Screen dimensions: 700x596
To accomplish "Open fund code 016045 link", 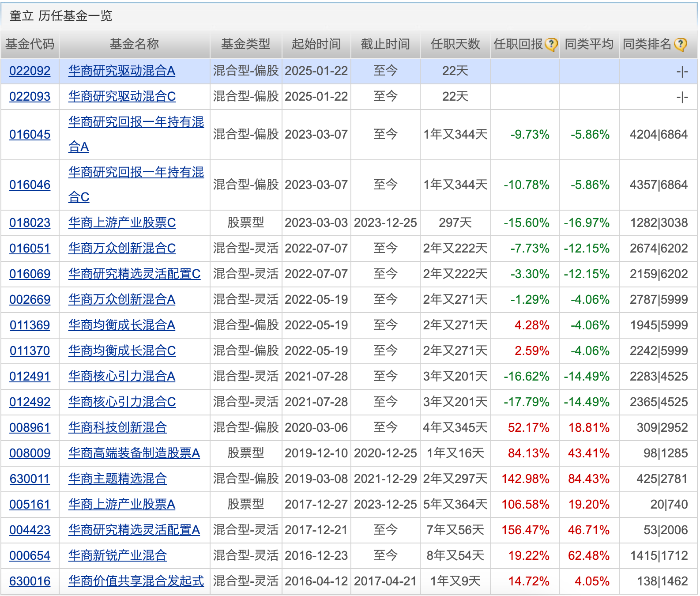I will coord(30,134).
